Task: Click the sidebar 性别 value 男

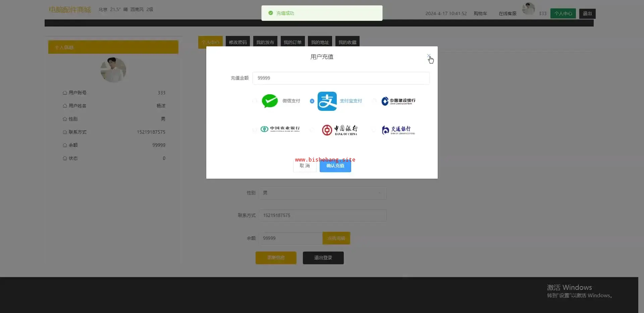Action: [163, 119]
